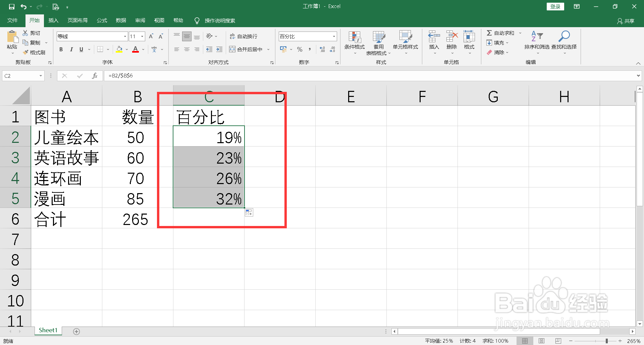This screenshot has width=644, height=345.
Task: Apply comma style icon
Action: tap(310, 49)
